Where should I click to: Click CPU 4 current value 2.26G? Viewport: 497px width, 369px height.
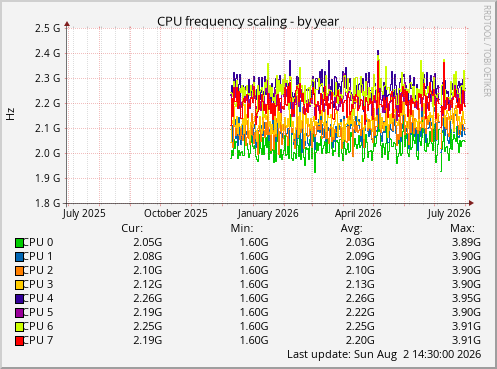pos(148,298)
